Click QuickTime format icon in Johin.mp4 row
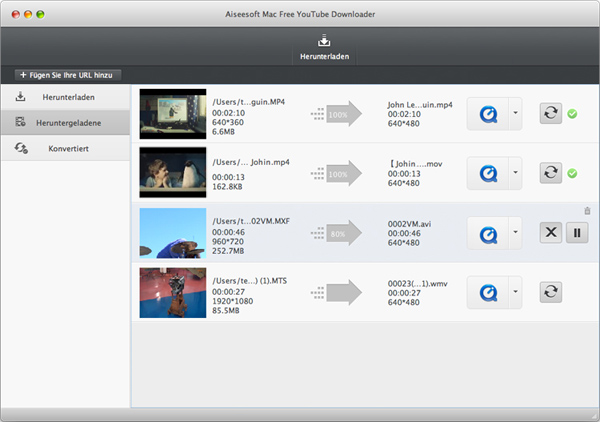Viewport: 600px width, 422px height. [488, 173]
